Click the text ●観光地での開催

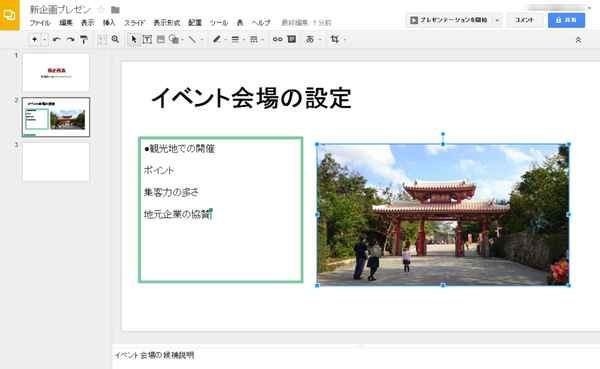pos(179,149)
